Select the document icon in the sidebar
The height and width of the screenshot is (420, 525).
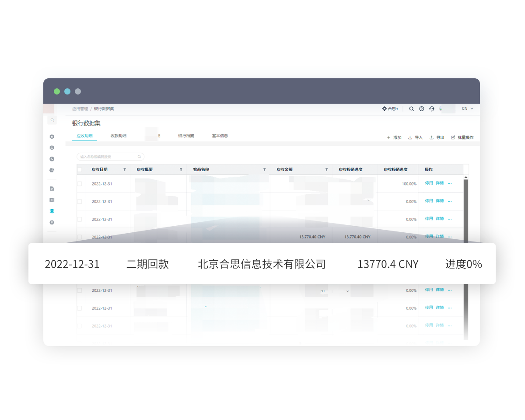pyautogui.click(x=52, y=189)
